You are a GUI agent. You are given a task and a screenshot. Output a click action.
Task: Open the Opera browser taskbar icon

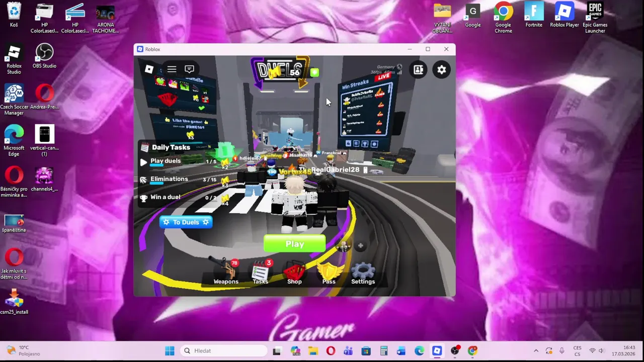tap(331, 351)
